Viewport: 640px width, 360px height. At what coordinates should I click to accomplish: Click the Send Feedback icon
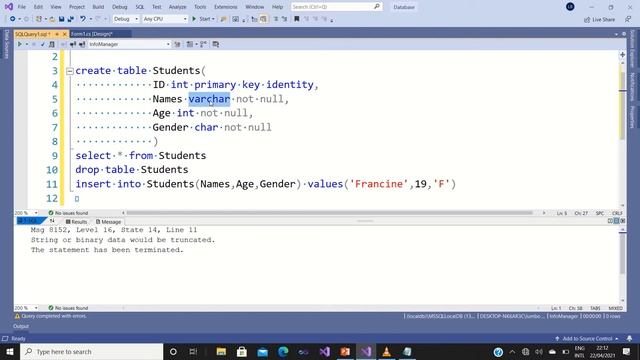click(628, 19)
